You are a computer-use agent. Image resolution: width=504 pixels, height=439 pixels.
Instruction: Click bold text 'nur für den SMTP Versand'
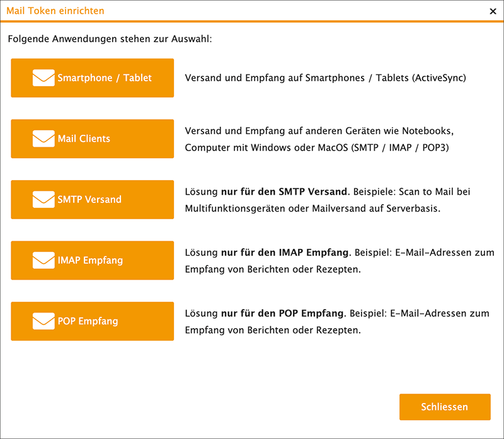284,191
